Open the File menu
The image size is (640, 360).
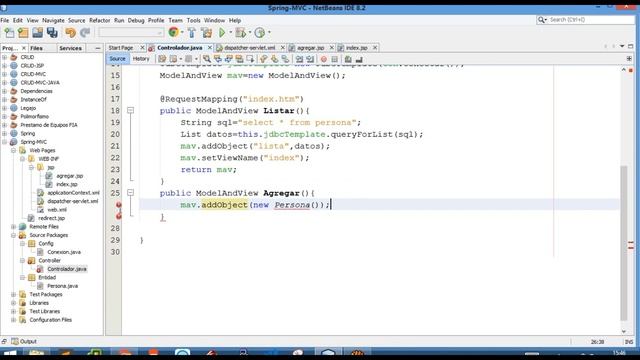pos(4,20)
